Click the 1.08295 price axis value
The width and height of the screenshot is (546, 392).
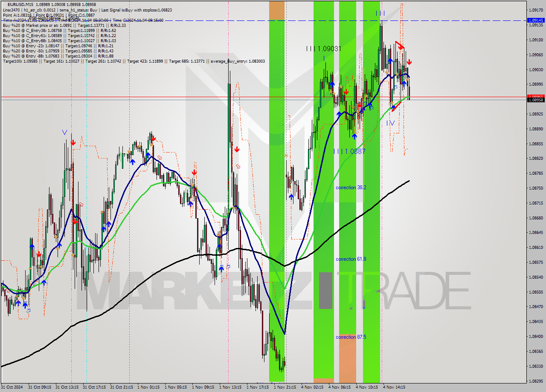click(536, 381)
